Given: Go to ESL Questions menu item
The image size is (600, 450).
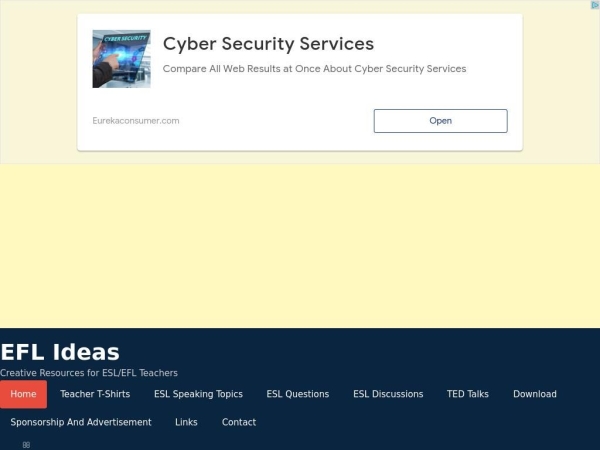Looking at the screenshot, I should 298,394.
